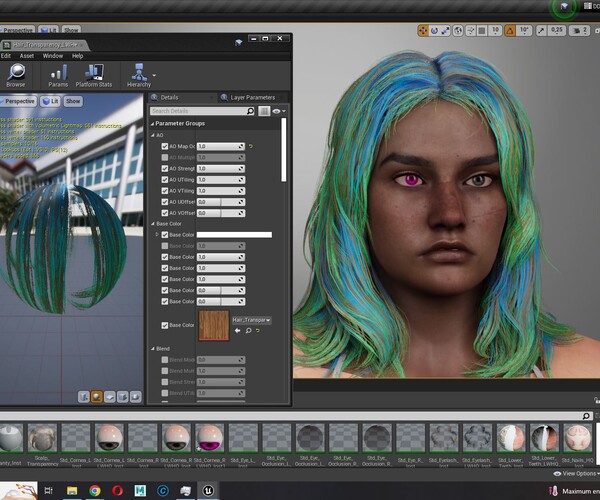
Task: Open File Explorer from the taskbar
Action: click(x=72, y=490)
